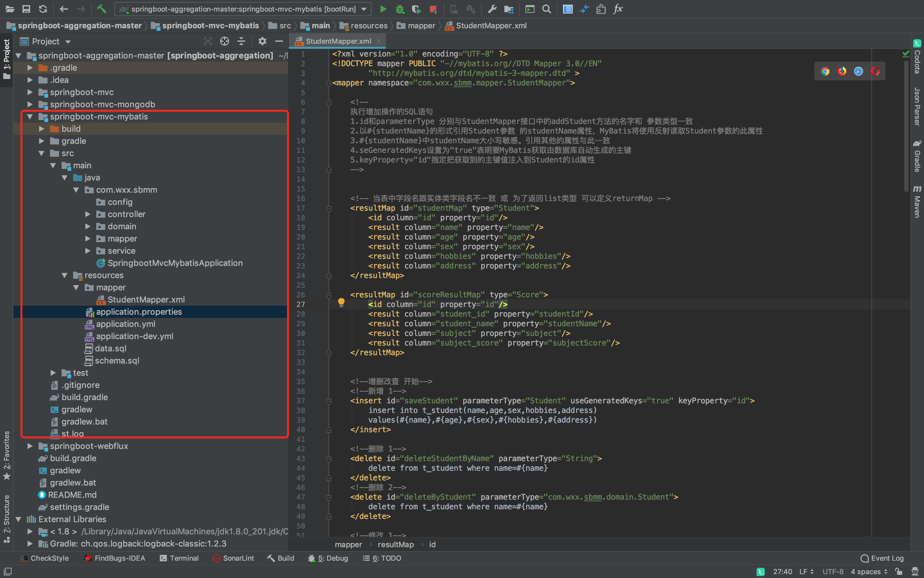Open the Maven side panel

917,202
